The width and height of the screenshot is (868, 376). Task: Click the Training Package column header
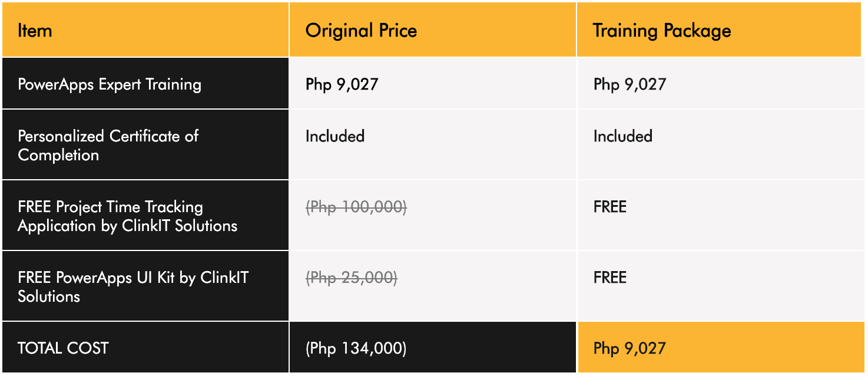pos(719,30)
